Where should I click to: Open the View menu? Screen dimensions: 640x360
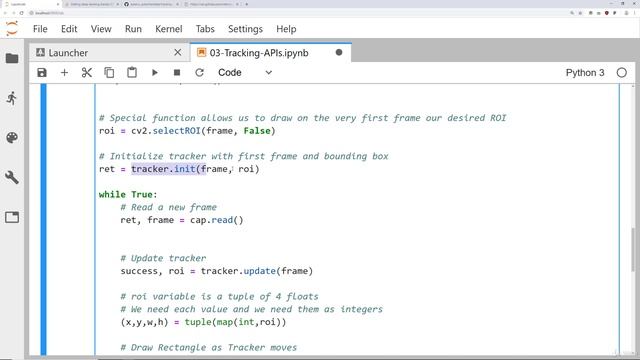point(101,29)
